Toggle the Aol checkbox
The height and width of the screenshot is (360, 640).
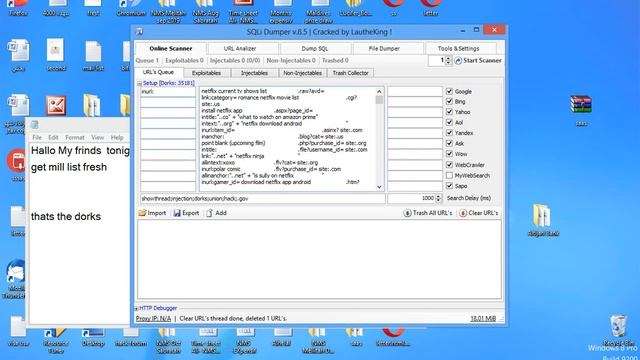point(449,122)
